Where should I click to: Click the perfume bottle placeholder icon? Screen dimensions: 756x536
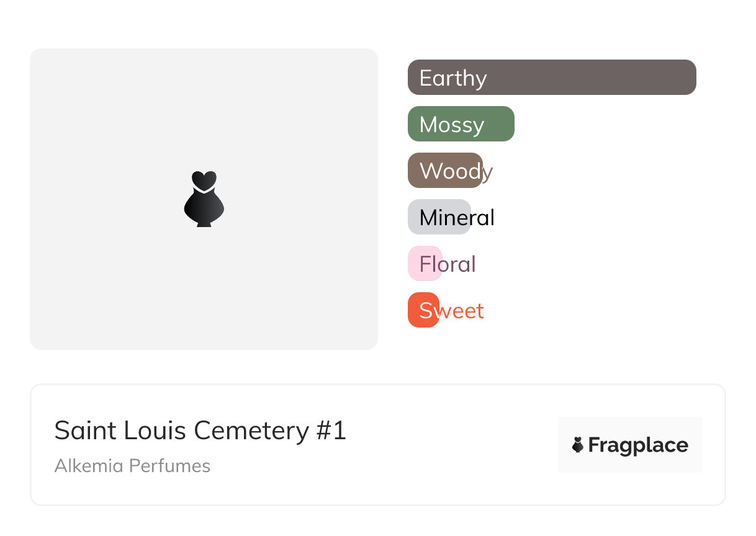pos(204,199)
